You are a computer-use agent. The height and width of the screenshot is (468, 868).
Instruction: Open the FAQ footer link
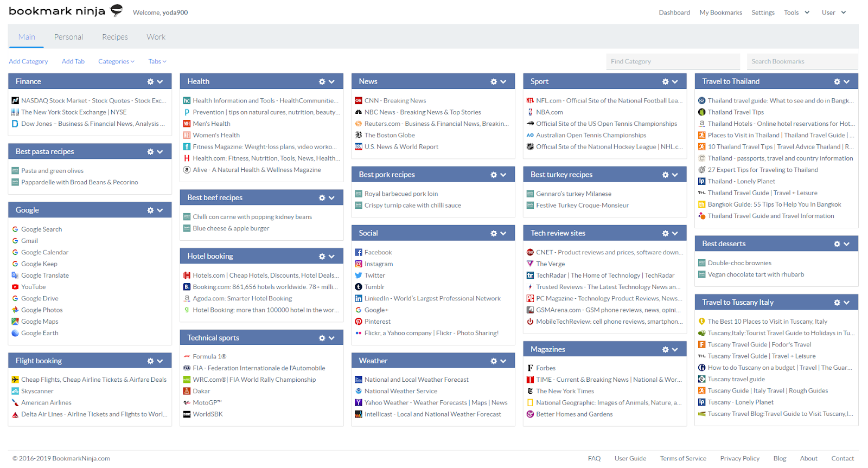(594, 458)
